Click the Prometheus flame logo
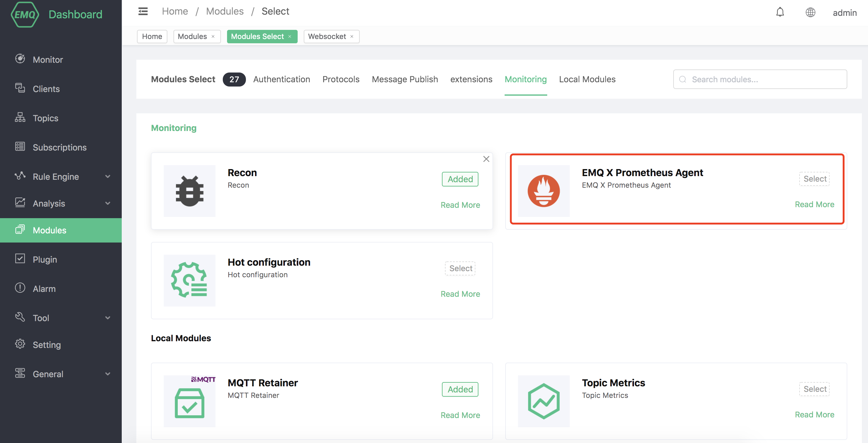868x443 pixels. (x=544, y=191)
